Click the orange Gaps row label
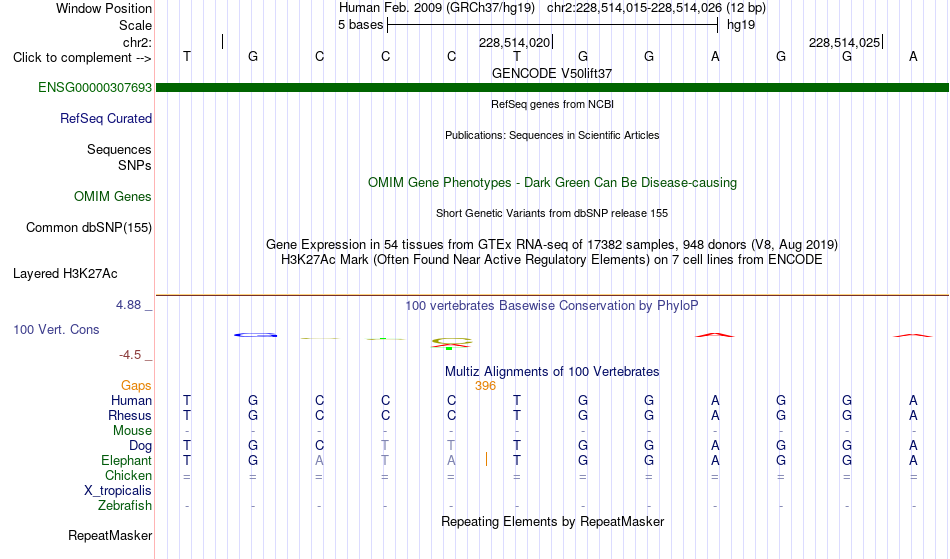This screenshot has width=950, height=559. (x=136, y=385)
